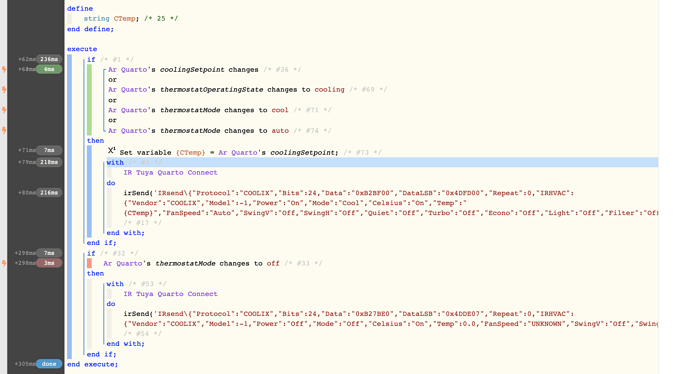Select the red 3ms timing badge
The height and width of the screenshot is (374, 690).
tap(49, 263)
